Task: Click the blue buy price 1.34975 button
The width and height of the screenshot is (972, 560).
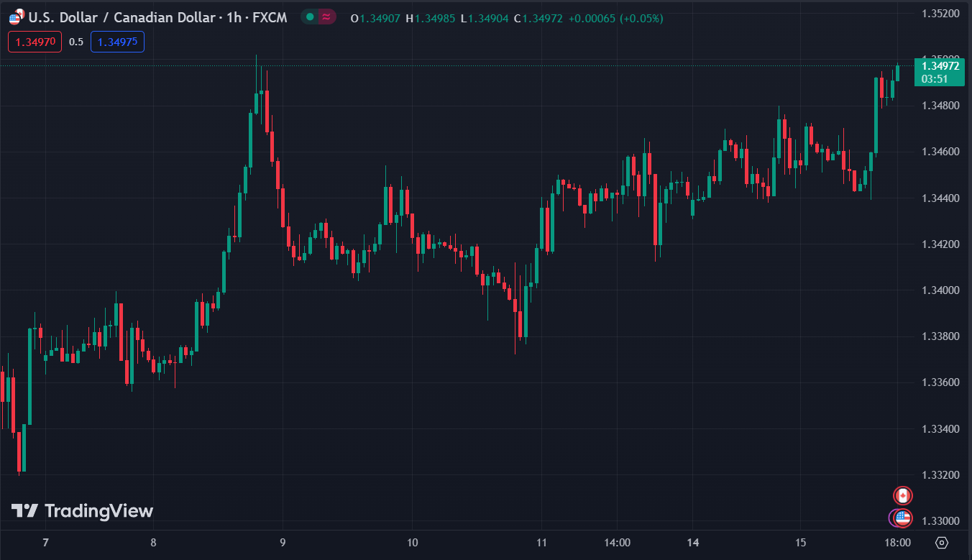Action: 117,42
